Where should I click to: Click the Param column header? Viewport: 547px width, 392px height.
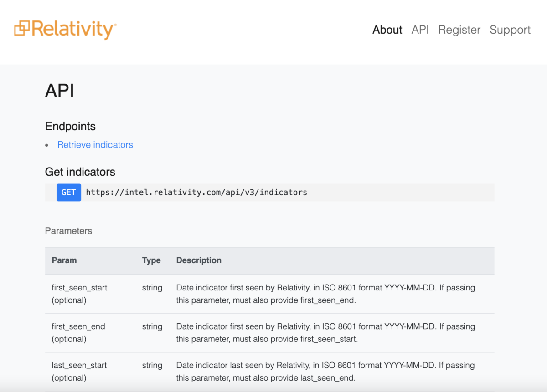64,260
